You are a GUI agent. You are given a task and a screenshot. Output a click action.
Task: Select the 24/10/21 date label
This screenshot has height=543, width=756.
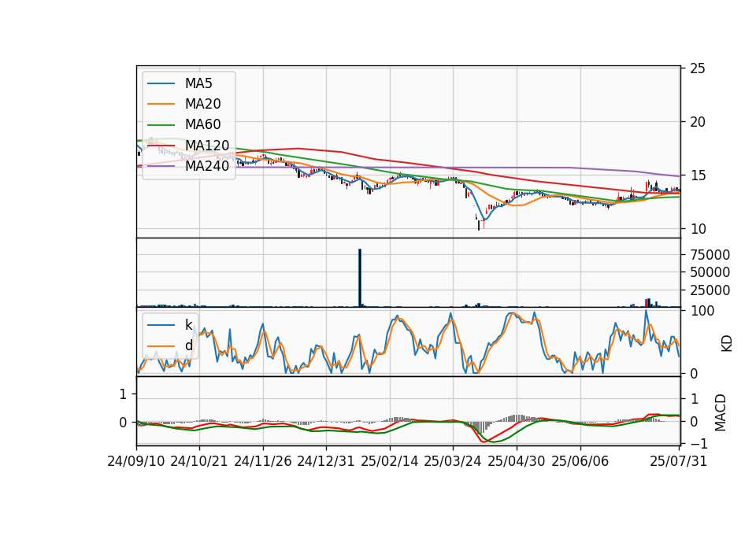199,461
